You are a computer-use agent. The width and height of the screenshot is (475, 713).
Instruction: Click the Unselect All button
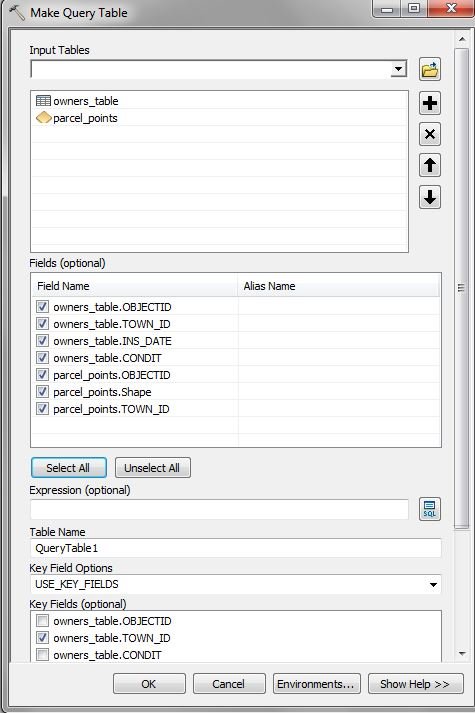153,468
